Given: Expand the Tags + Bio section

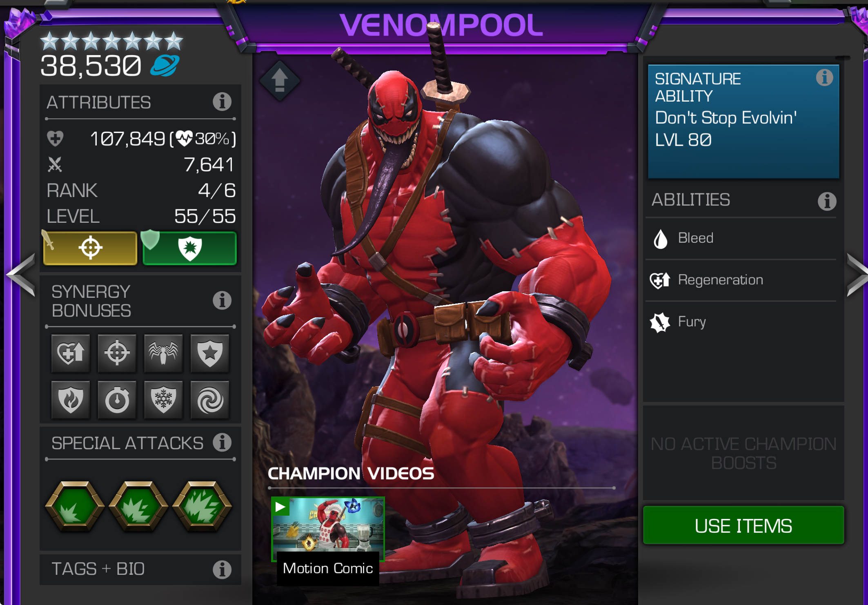Looking at the screenshot, I should pos(140,569).
